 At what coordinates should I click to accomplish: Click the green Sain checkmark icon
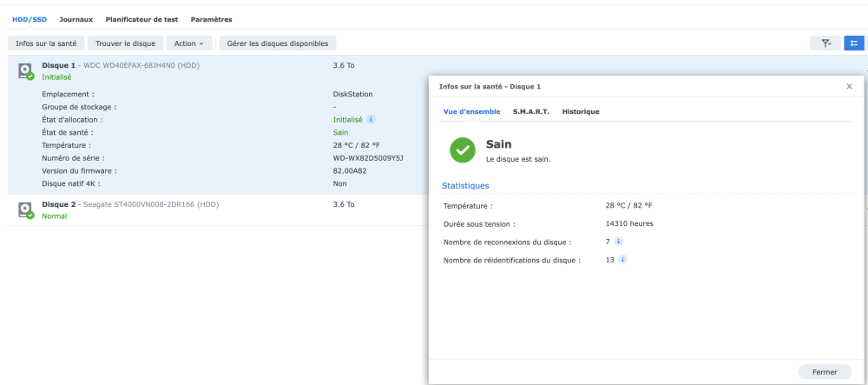462,149
